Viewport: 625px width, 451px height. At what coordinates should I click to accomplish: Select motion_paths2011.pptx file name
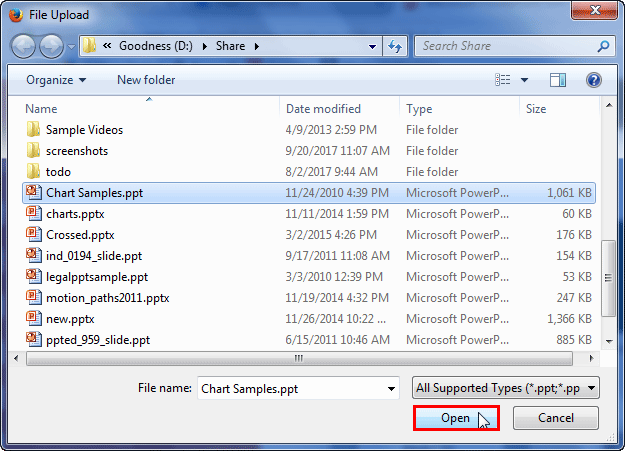[x=108, y=298]
